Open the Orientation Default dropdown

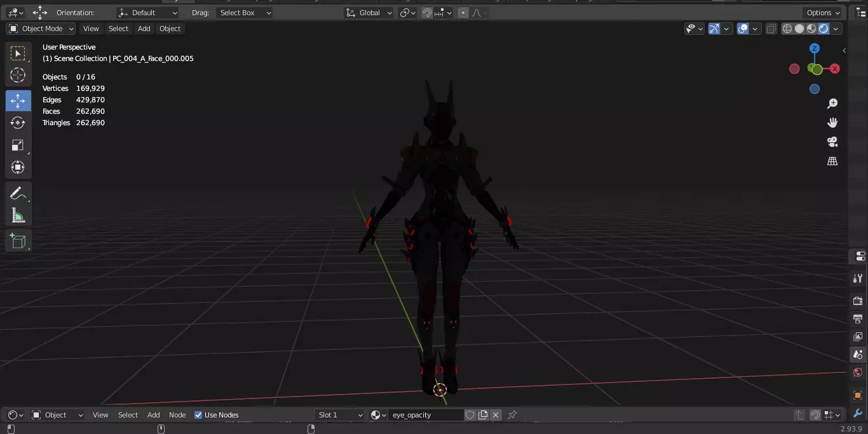click(x=147, y=13)
